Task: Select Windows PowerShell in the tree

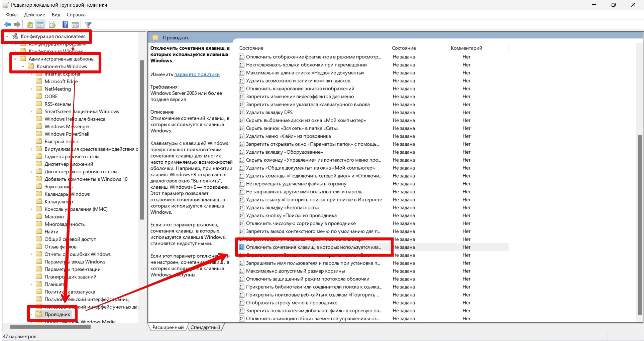Action: [x=67, y=134]
